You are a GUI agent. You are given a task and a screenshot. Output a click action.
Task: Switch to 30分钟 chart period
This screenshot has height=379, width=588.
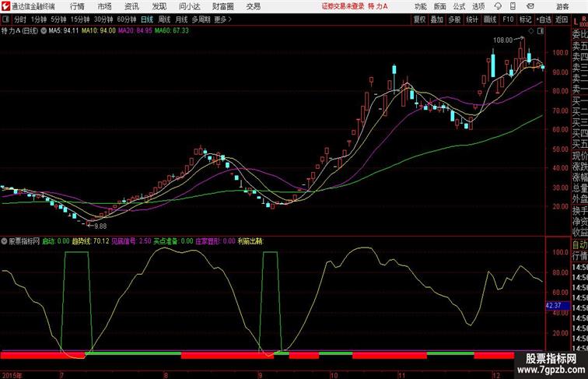pos(103,19)
